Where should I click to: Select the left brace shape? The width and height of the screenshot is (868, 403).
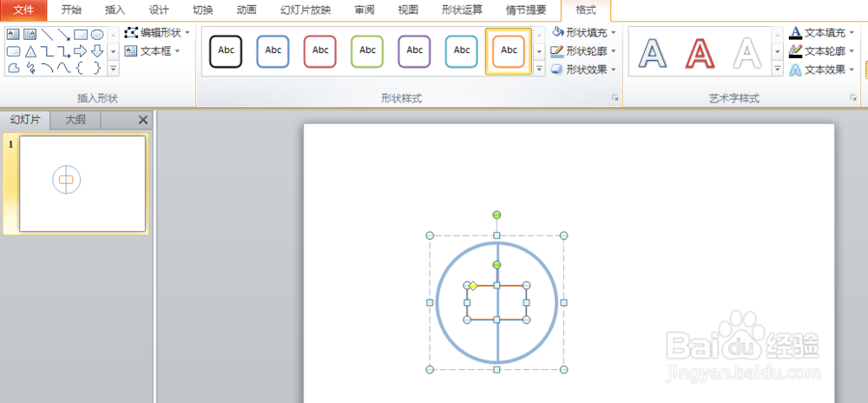tap(80, 68)
